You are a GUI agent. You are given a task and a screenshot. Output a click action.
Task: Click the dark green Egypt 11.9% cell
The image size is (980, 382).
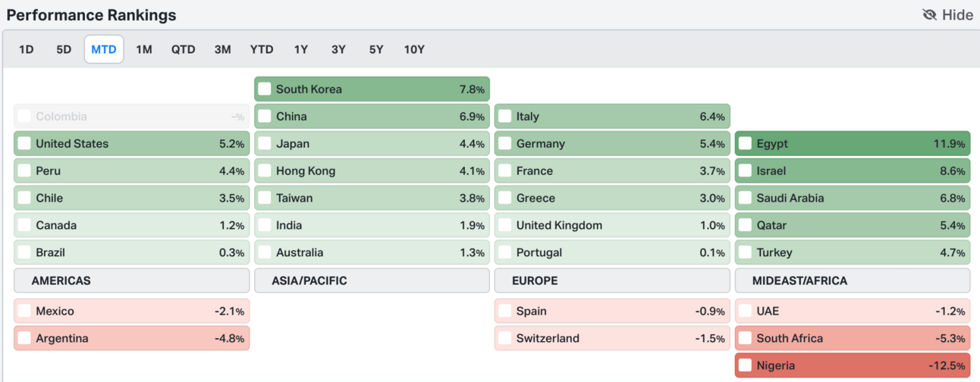click(852, 144)
